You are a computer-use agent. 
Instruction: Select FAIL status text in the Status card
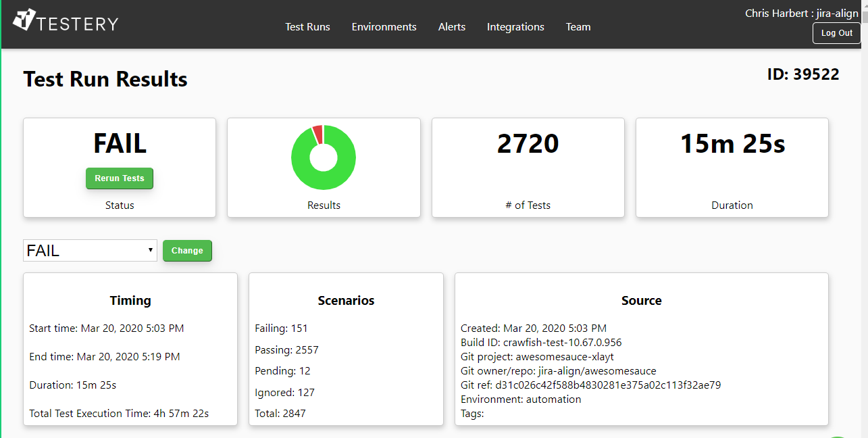pos(119,143)
